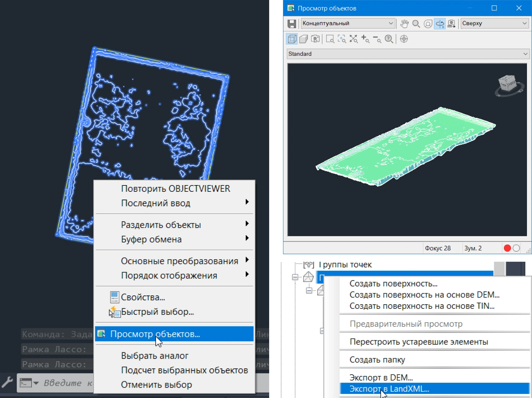Choose Экспорт в LandXML from context menu

coord(389,389)
